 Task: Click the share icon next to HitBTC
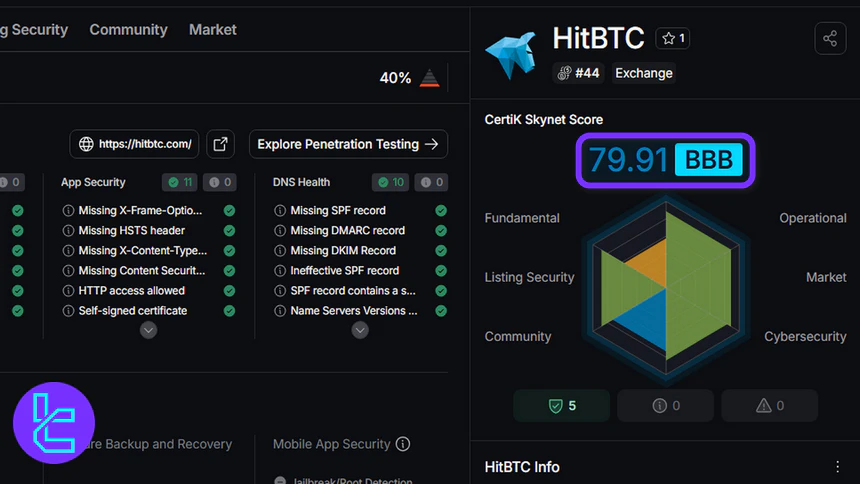pos(830,38)
